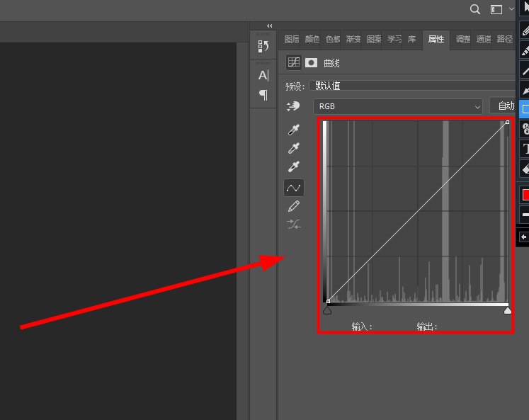Open the History panel icon
Screen dimensions: 529x420
[263, 47]
